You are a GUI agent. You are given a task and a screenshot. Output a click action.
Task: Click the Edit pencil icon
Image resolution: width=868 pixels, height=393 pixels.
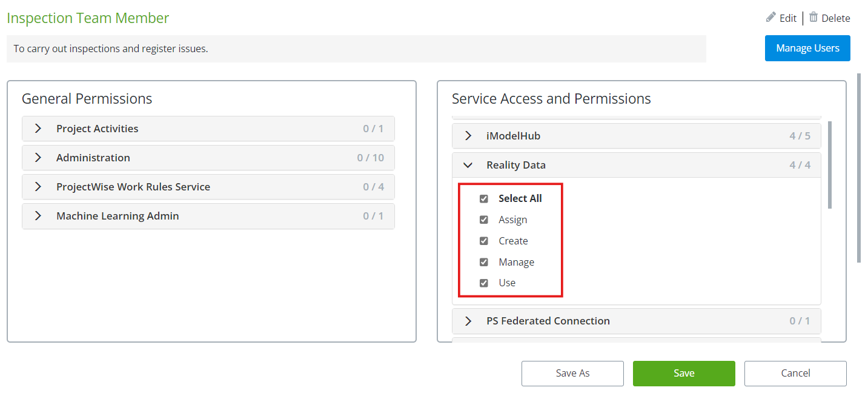point(770,18)
